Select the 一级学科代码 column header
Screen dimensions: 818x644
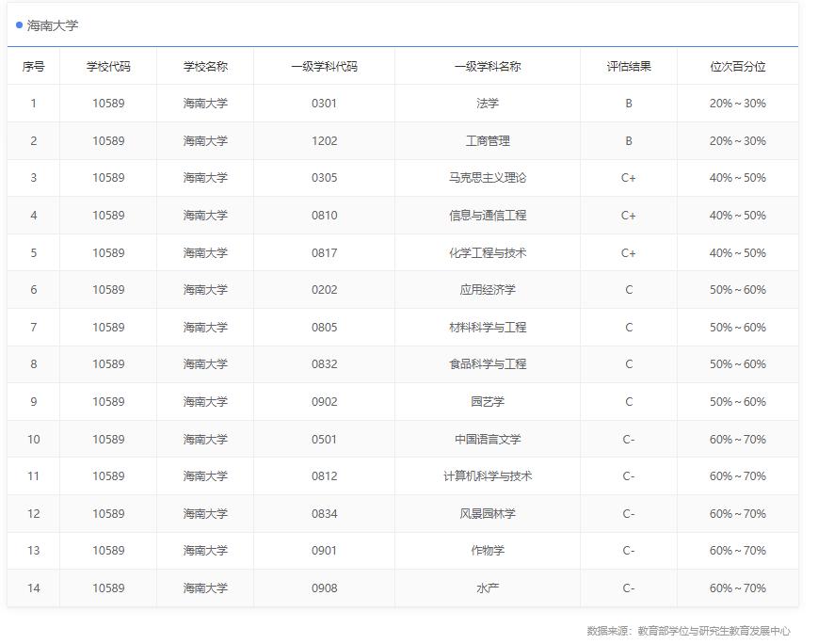tap(323, 67)
